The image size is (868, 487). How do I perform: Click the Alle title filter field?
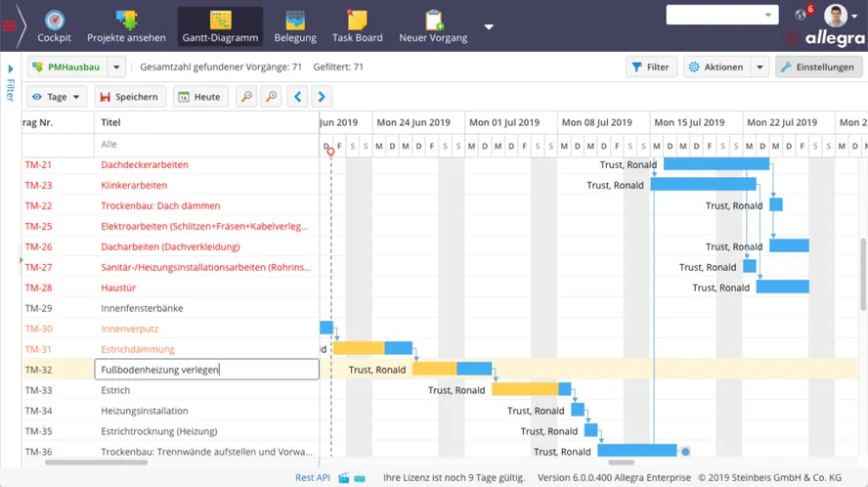206,145
